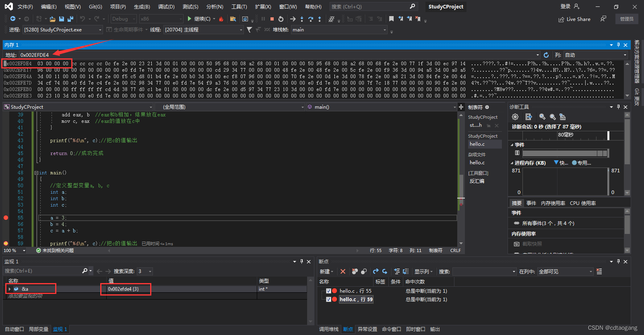Click the thread filter funnel icon
The height and width of the screenshot is (335, 644).
tap(250, 30)
